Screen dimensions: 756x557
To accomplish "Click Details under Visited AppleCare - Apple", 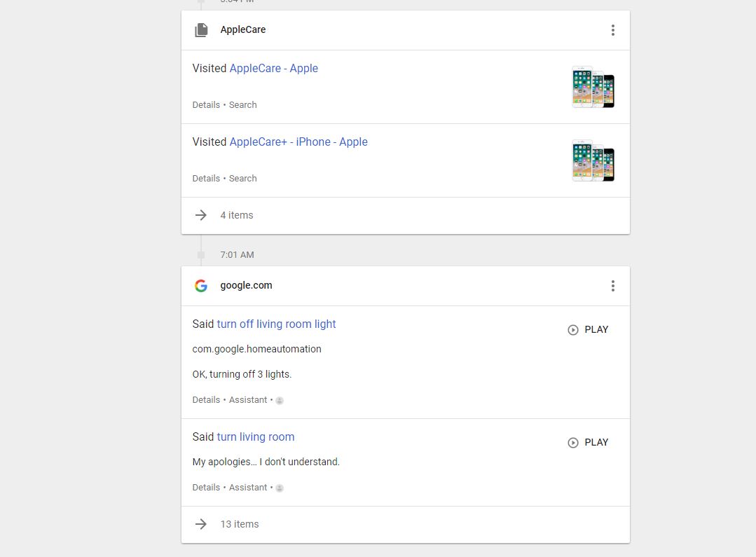I will tap(206, 104).
